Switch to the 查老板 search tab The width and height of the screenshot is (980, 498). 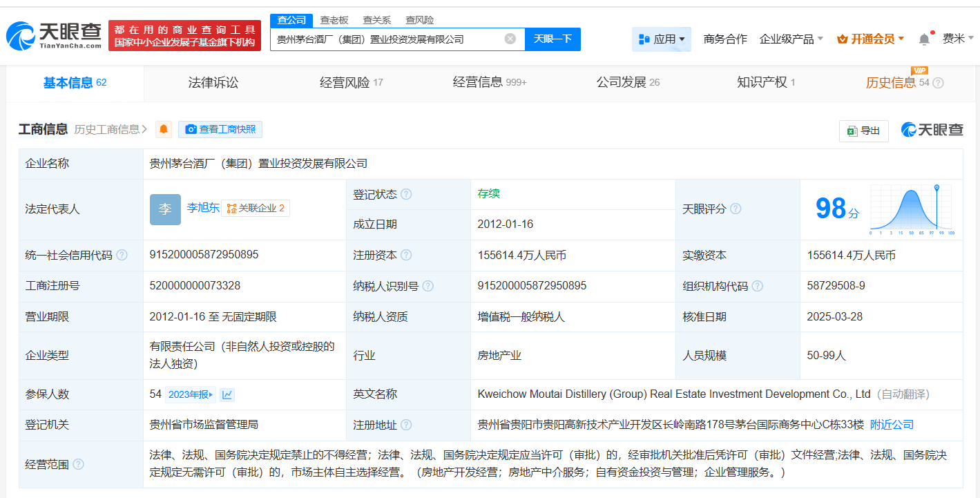(334, 20)
